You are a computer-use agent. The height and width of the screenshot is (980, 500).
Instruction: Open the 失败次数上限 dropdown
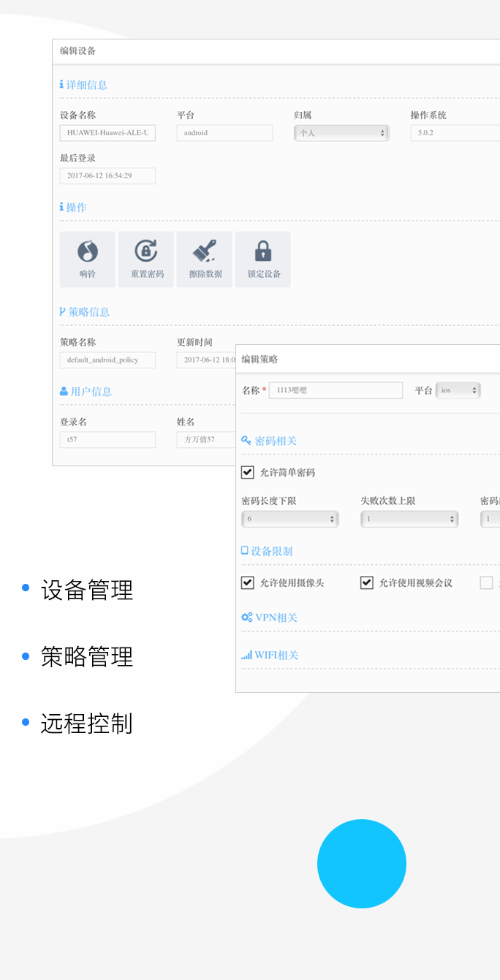[409, 519]
